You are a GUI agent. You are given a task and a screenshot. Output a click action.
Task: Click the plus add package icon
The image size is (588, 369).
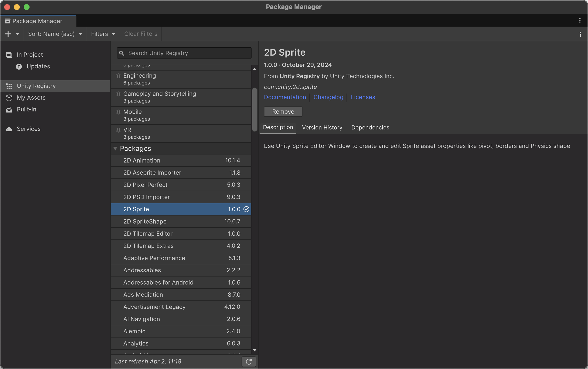[x=8, y=34]
